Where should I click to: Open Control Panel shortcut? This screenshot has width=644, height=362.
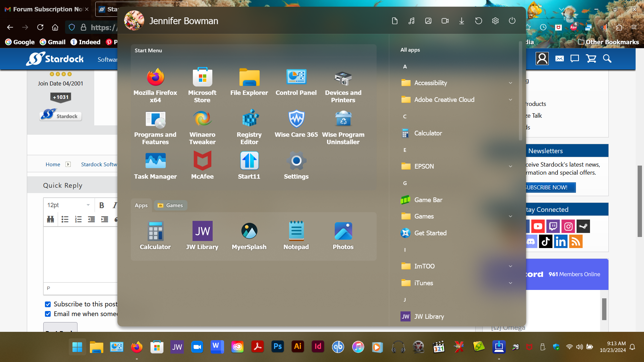pyautogui.click(x=296, y=82)
